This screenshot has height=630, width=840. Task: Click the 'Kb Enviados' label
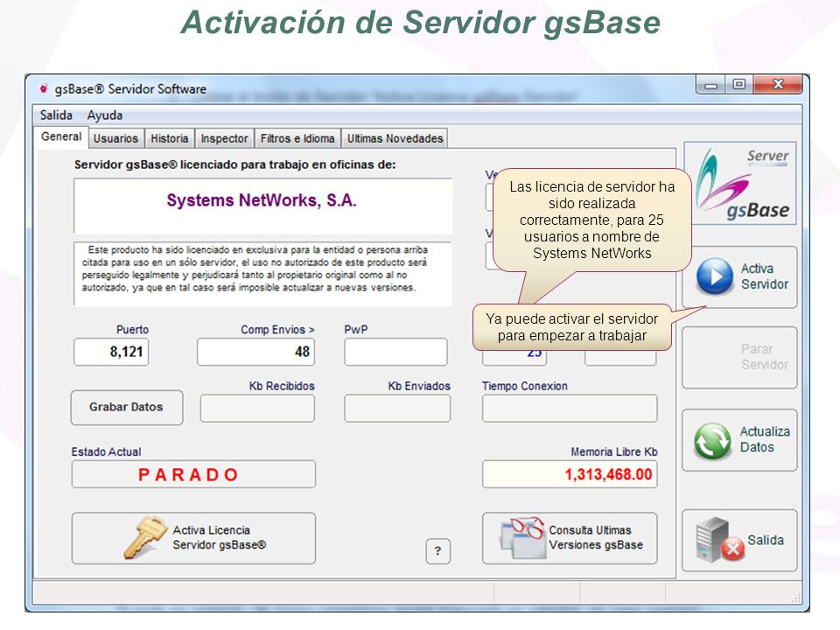pyautogui.click(x=419, y=386)
